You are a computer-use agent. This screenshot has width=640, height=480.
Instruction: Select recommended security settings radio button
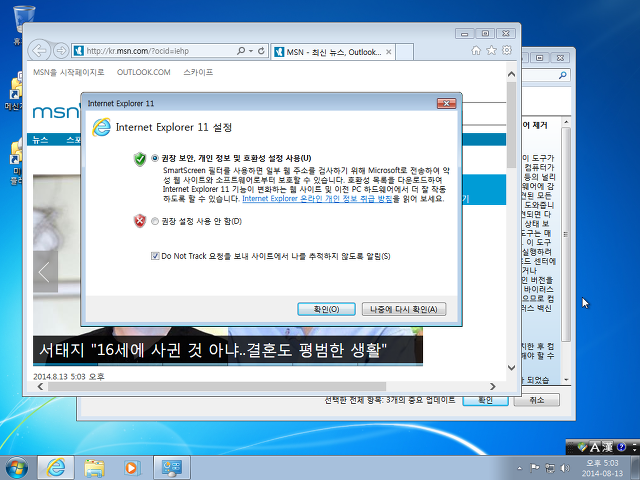[x=155, y=158]
